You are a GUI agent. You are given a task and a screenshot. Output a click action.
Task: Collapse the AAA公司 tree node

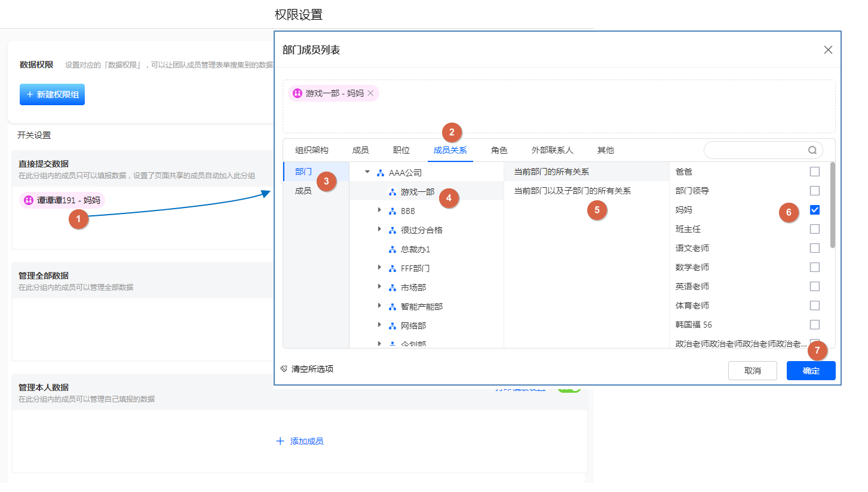(x=367, y=173)
